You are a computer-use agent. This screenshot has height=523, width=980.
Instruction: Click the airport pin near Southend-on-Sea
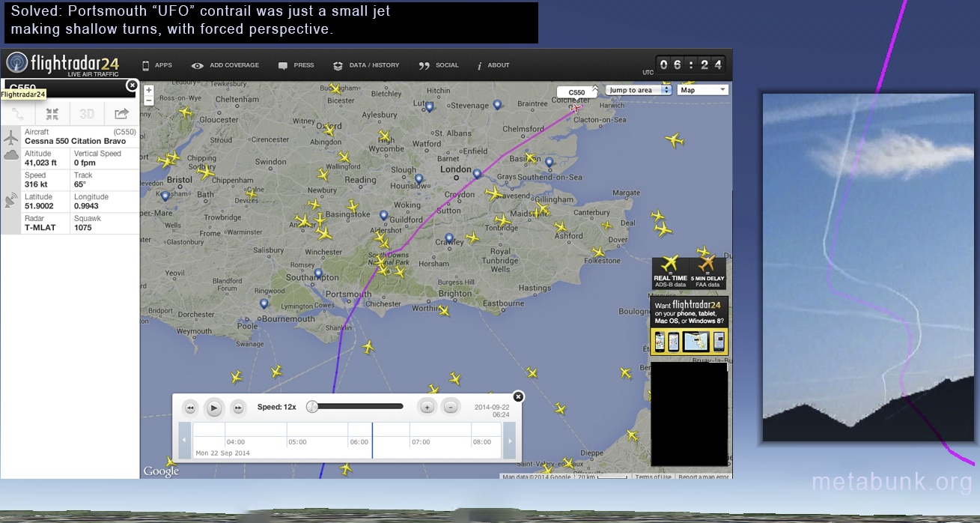tap(549, 162)
